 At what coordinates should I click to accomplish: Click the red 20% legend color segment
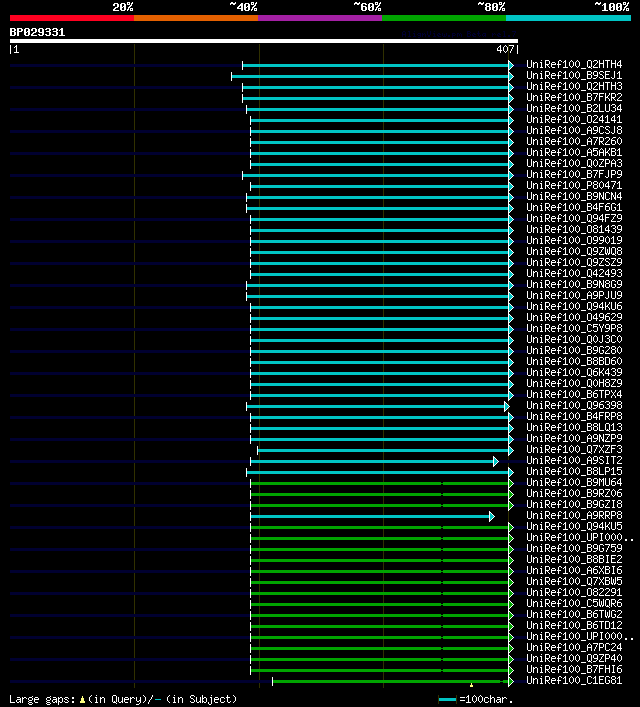72,18
